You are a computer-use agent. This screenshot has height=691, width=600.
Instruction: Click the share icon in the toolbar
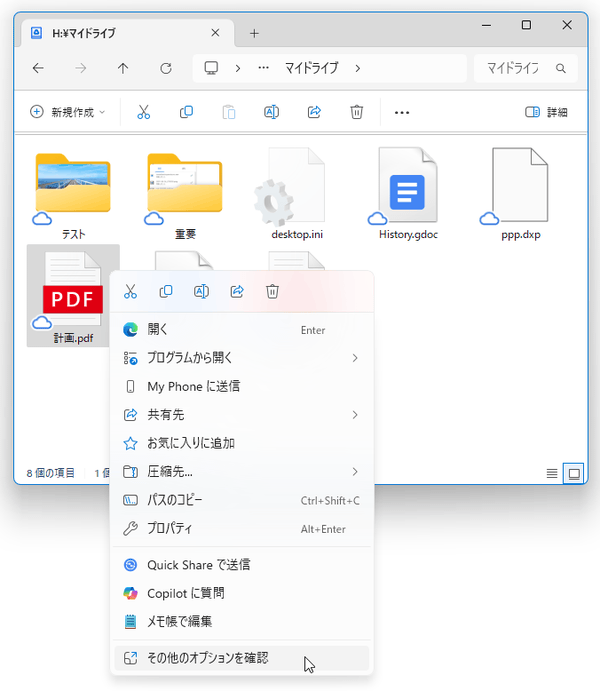[314, 112]
